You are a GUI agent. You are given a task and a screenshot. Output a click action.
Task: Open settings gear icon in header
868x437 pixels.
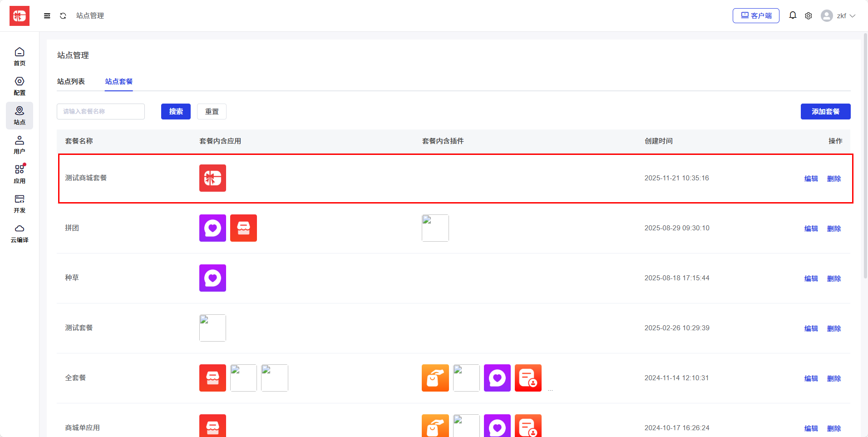tap(809, 16)
